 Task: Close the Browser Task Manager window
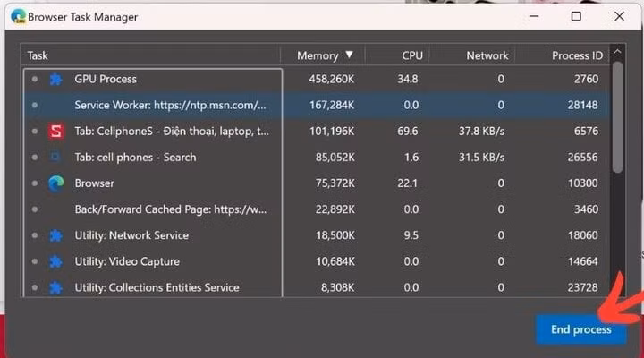[x=619, y=16]
